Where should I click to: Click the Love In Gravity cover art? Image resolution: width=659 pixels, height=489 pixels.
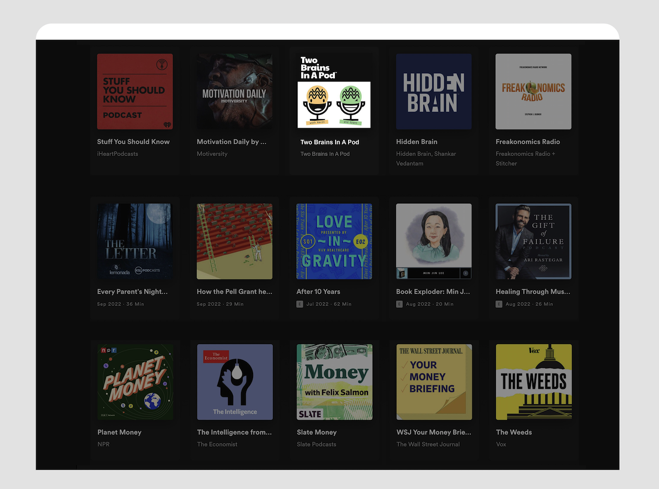pos(334,242)
